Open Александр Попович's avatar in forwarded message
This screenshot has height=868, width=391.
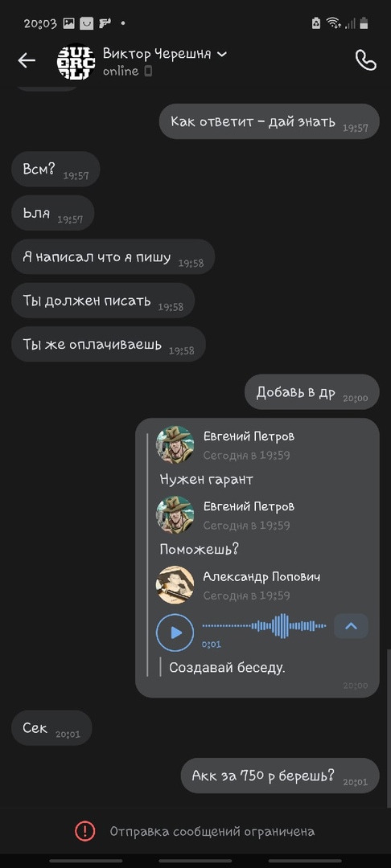click(x=175, y=584)
